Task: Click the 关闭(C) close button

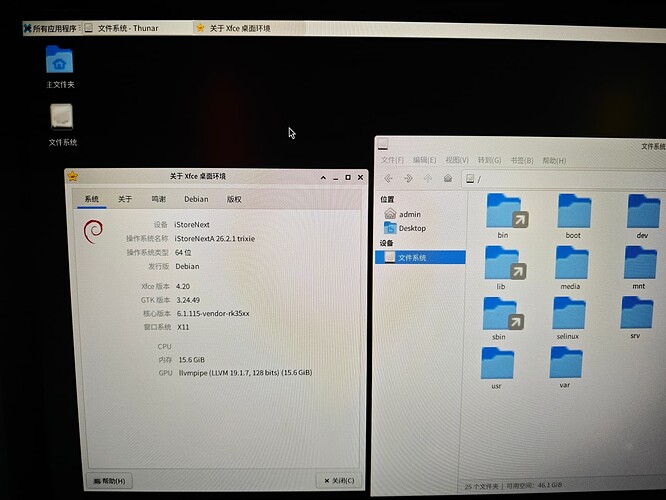Action: coord(339,480)
